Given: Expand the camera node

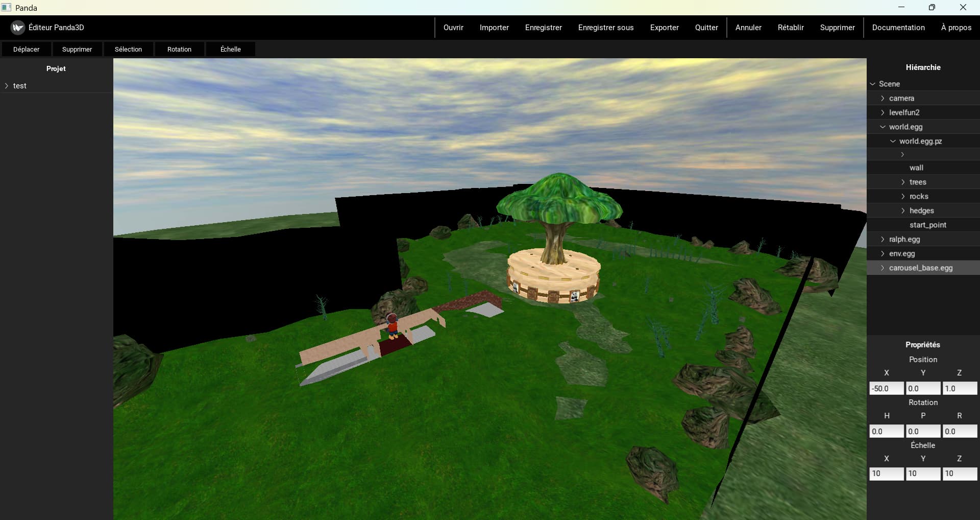Looking at the screenshot, I should 883,98.
